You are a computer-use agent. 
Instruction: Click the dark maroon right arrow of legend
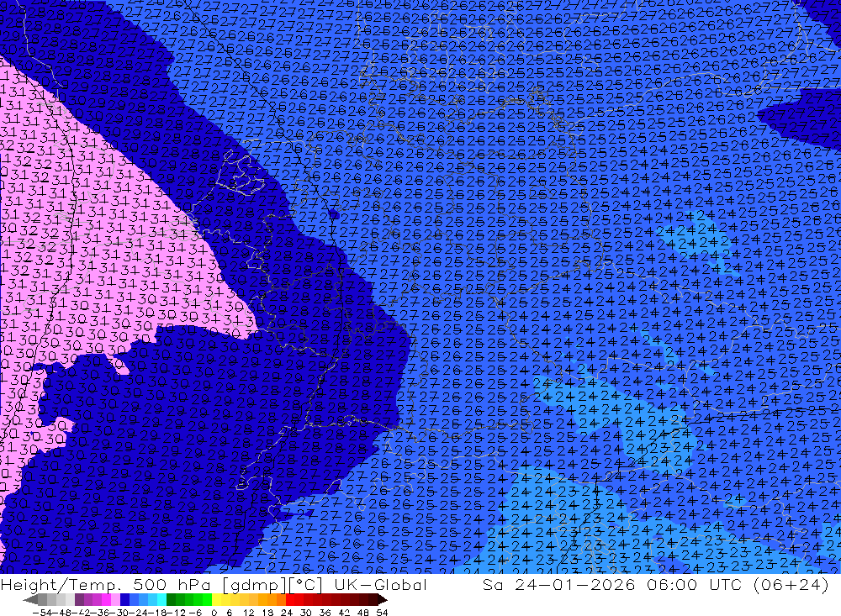point(383,599)
